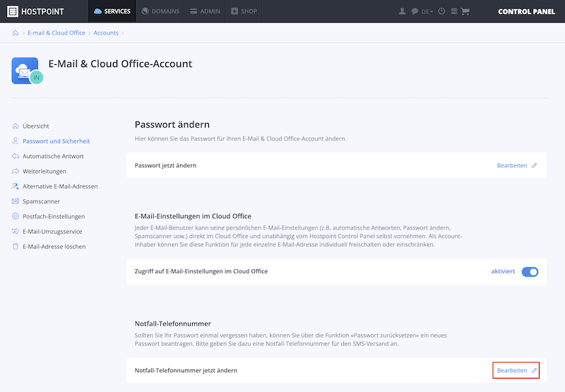Open Automatische Antwort in sidebar
Screen dimensions: 565x392
(x=53, y=156)
